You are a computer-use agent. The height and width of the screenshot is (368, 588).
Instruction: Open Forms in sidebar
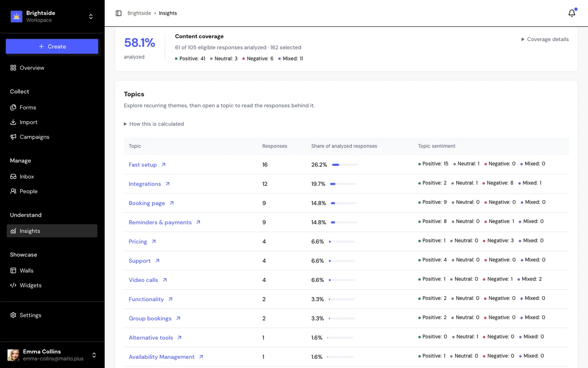pyautogui.click(x=52, y=107)
